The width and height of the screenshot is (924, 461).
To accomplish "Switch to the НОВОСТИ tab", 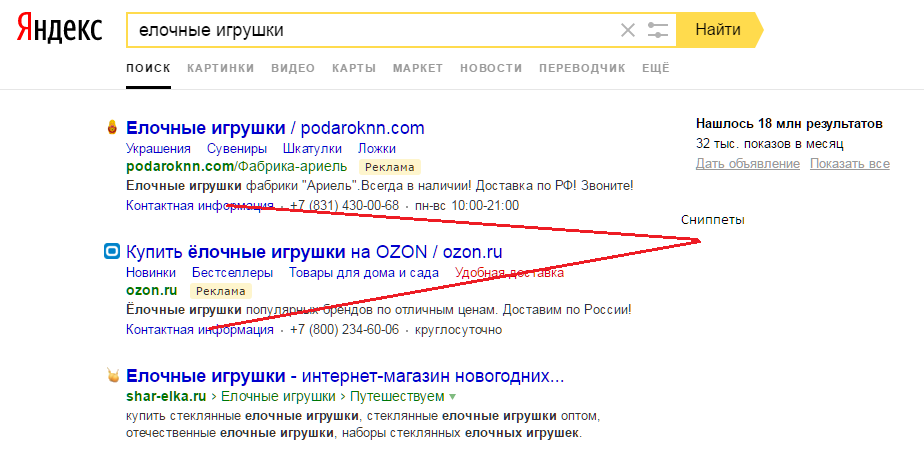I will click(x=491, y=68).
